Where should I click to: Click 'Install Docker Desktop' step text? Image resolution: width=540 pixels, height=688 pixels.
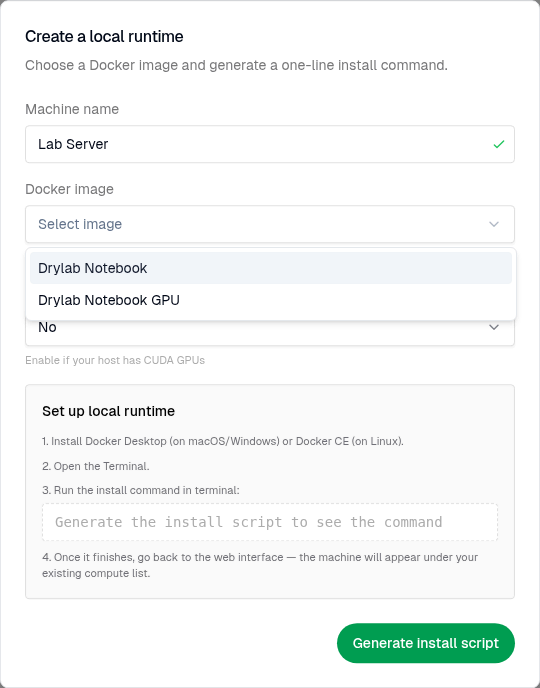pyautogui.click(x=223, y=441)
